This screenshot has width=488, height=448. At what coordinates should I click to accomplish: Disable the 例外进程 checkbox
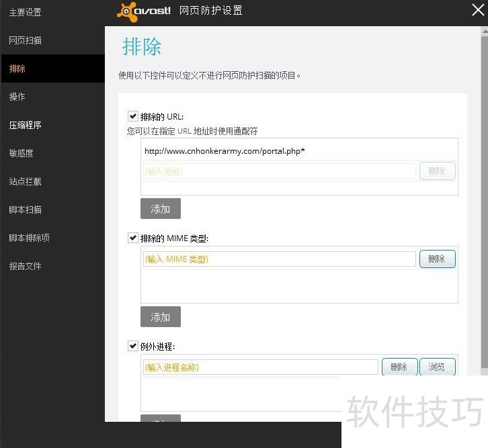click(x=133, y=347)
